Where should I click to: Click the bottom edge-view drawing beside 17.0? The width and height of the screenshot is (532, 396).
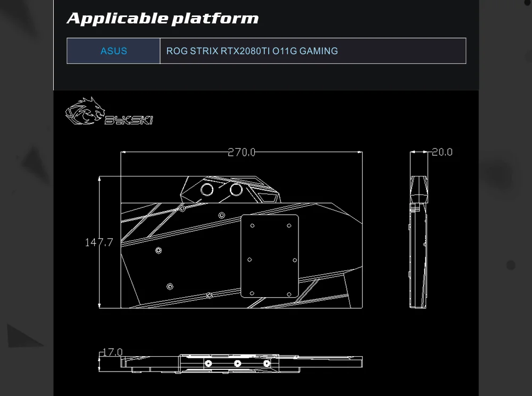pyautogui.click(x=242, y=364)
